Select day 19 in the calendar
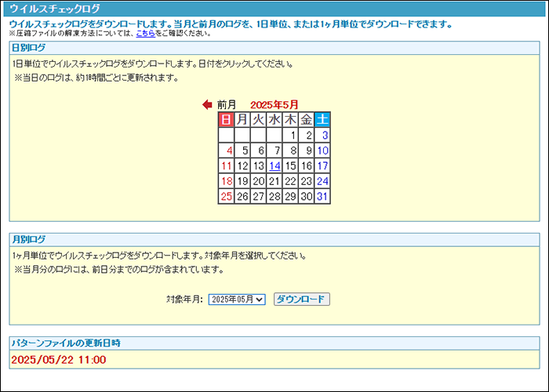 click(x=242, y=181)
